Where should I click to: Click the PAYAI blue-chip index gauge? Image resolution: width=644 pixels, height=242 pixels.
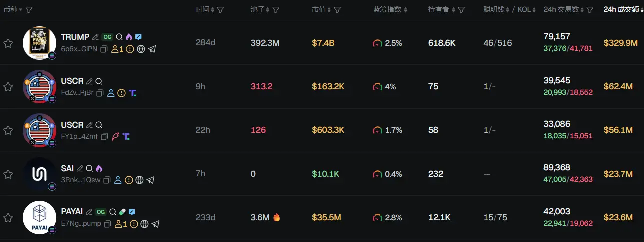click(x=377, y=218)
